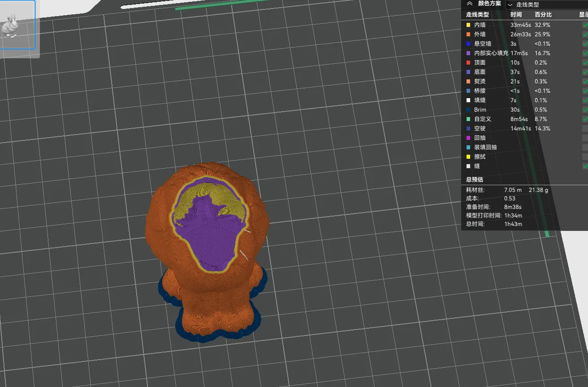Click the 内墙 line type label
This screenshot has height=387, width=588.
(480, 25)
